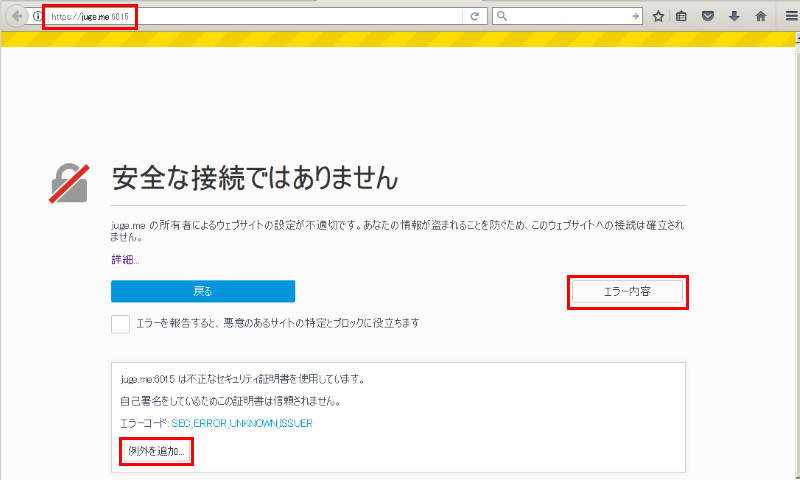This screenshot has width=800, height=480.
Task: Open the hamburger menu
Action: point(791,16)
